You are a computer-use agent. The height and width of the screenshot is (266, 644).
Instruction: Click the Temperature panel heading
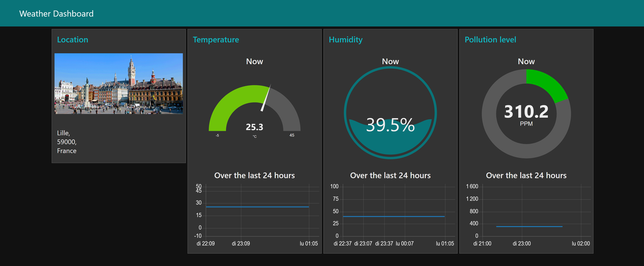coord(216,40)
